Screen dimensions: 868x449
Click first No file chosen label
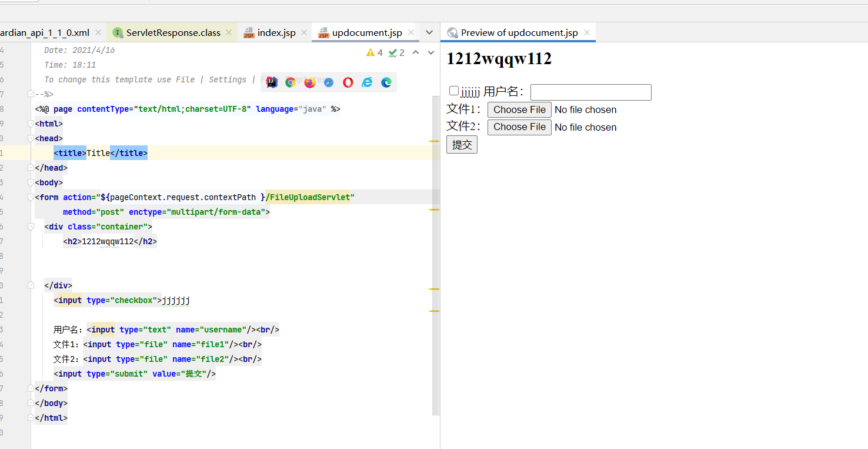coord(586,109)
